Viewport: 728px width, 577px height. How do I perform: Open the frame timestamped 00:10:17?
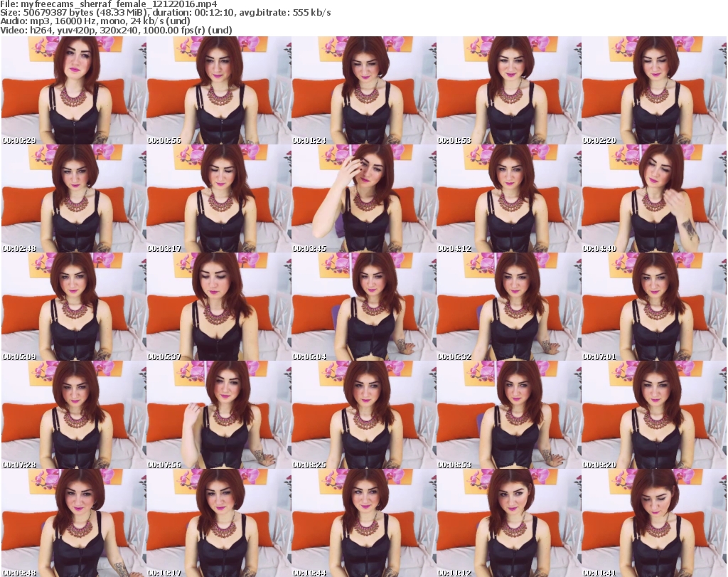219,523
